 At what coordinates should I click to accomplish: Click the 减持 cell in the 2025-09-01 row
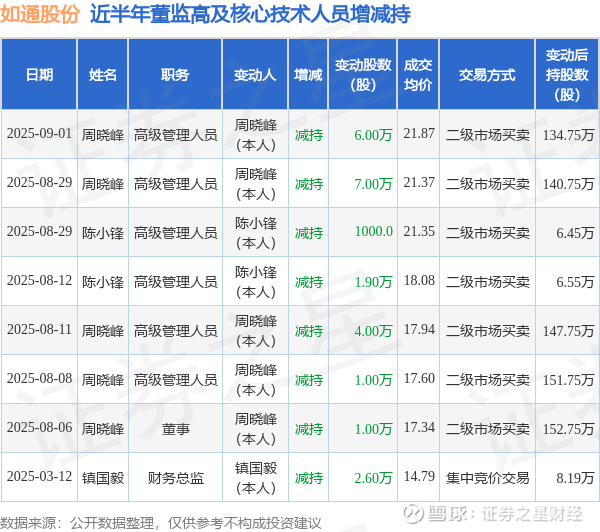coord(309,135)
